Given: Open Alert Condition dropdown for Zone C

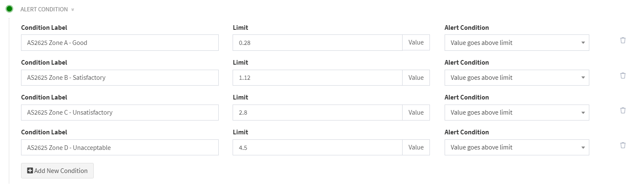Looking at the screenshot, I should coord(517,113).
